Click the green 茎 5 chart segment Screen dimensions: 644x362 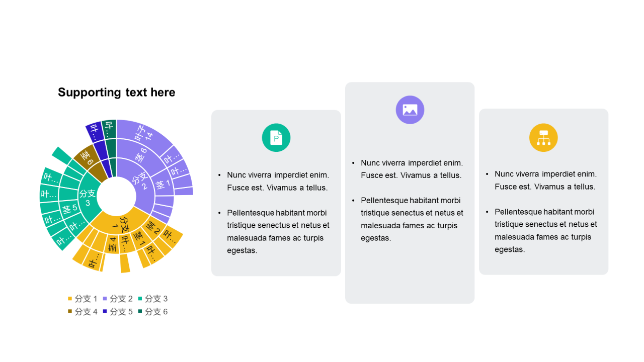click(x=69, y=208)
